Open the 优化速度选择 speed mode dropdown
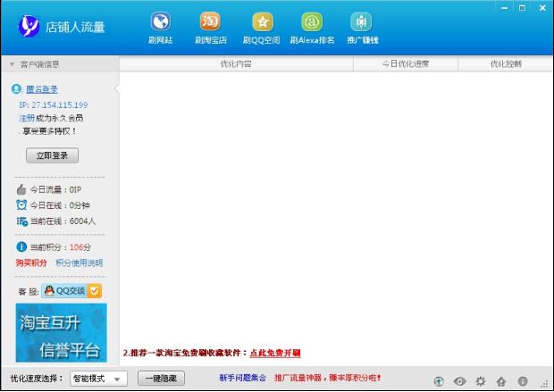Image resolution: width=554 pixels, height=392 pixels. [99, 379]
